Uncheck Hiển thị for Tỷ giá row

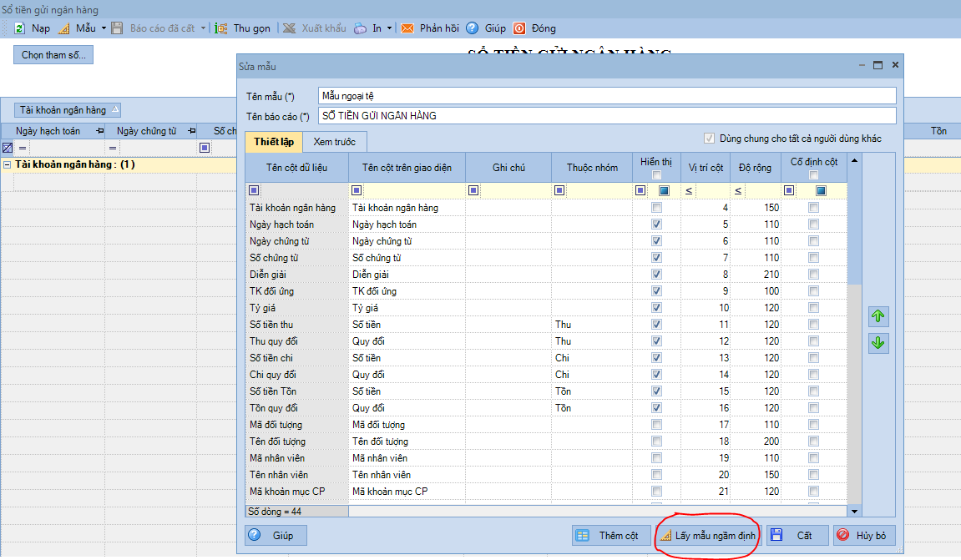(x=656, y=308)
